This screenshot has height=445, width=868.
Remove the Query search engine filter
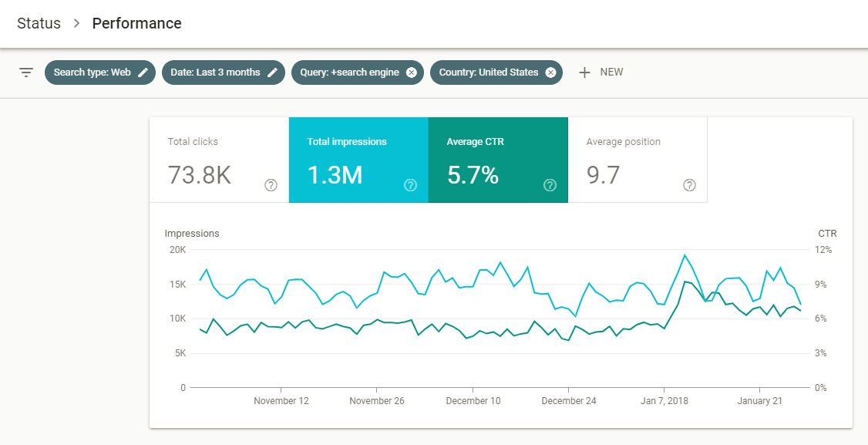tap(411, 72)
